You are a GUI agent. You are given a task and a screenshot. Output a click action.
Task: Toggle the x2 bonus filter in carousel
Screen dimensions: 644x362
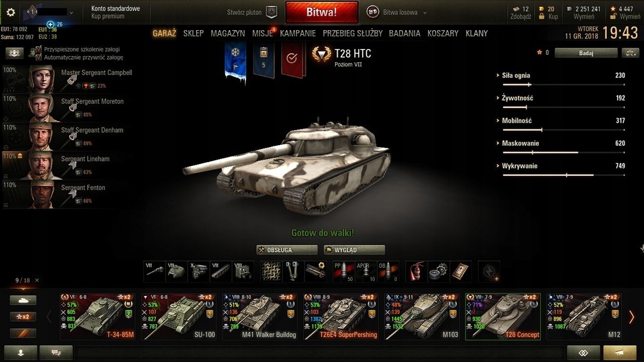pos(23,317)
